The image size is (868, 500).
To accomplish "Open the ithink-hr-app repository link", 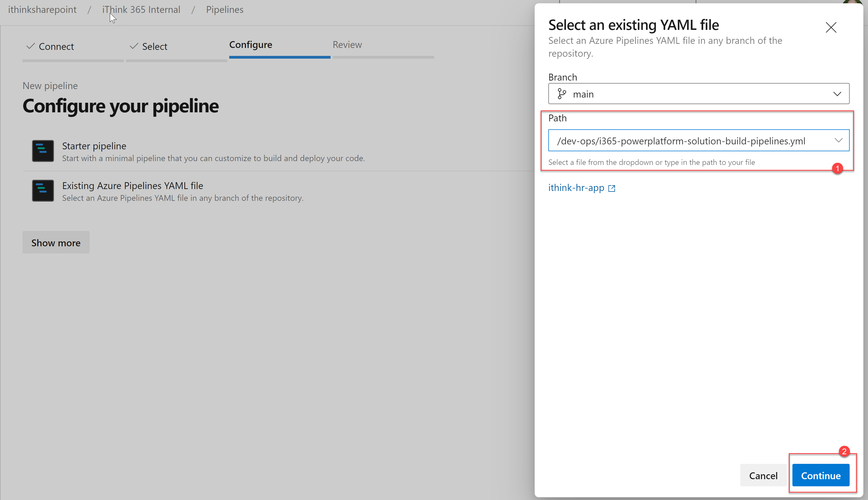I will click(x=576, y=188).
